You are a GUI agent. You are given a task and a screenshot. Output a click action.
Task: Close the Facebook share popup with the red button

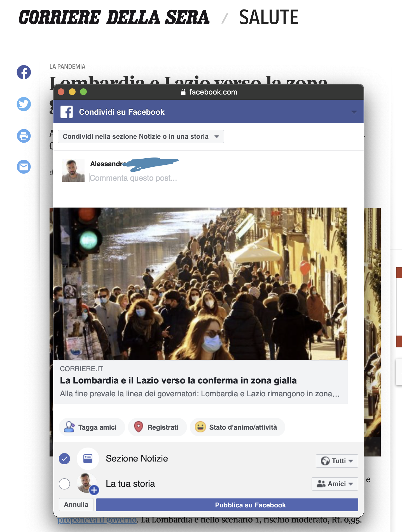[61, 92]
